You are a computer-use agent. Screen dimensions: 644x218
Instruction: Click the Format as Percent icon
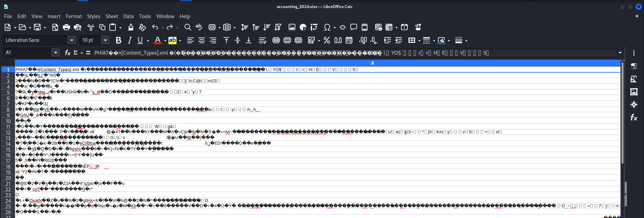coord(327,41)
